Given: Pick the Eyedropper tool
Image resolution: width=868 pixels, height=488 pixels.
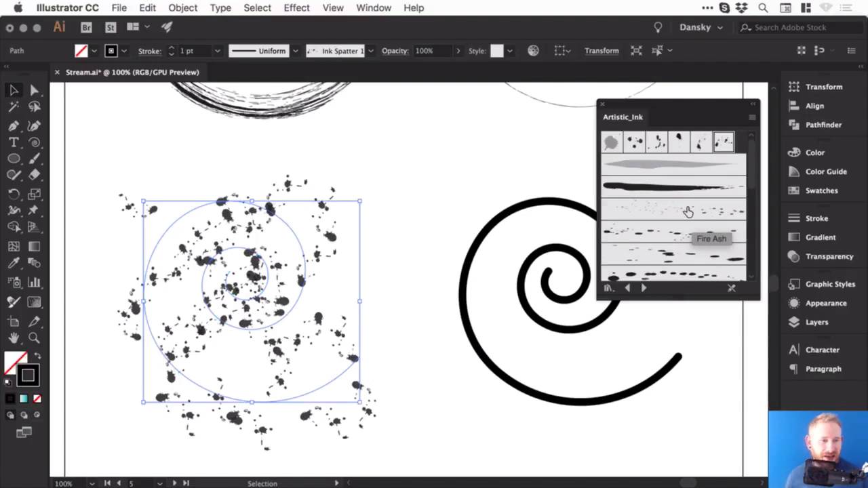Looking at the screenshot, I should (x=14, y=264).
